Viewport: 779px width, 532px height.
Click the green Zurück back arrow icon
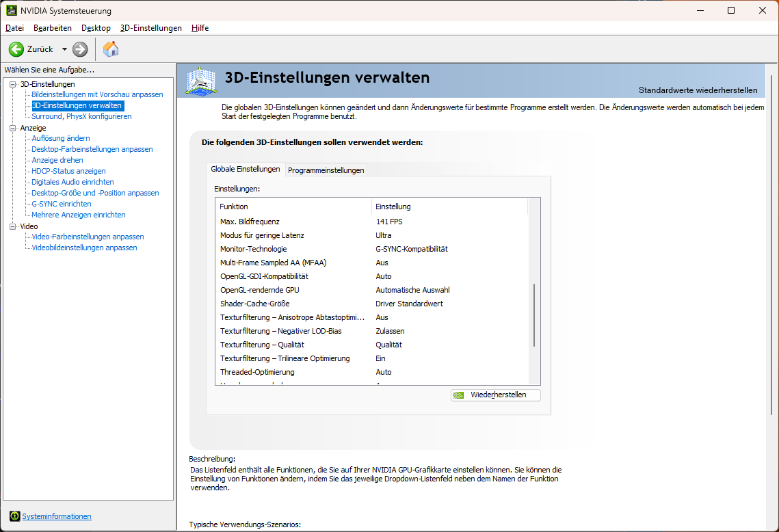(x=16, y=49)
